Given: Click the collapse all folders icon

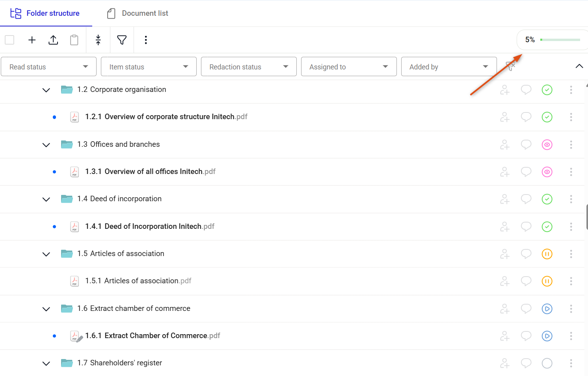Looking at the screenshot, I should tap(98, 40).
